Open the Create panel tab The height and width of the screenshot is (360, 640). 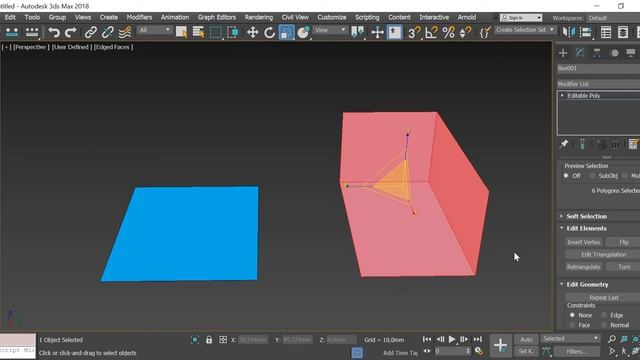click(x=563, y=53)
